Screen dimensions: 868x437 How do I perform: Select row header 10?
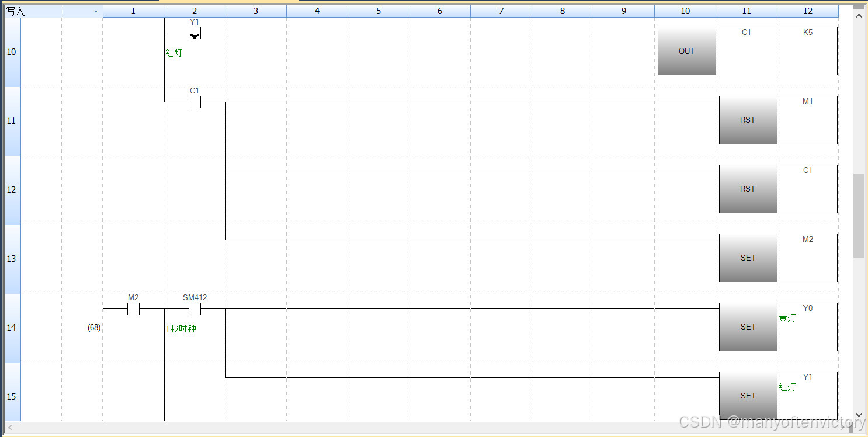[x=12, y=52]
